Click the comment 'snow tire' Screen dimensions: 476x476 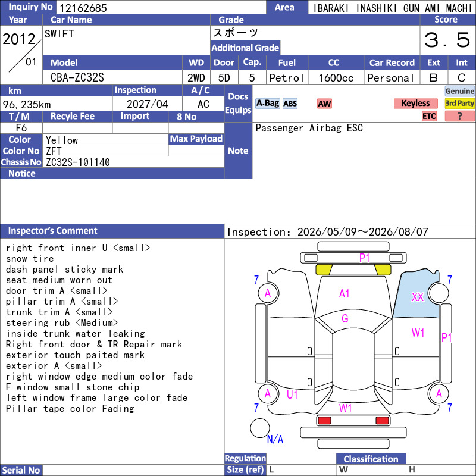click(30, 259)
